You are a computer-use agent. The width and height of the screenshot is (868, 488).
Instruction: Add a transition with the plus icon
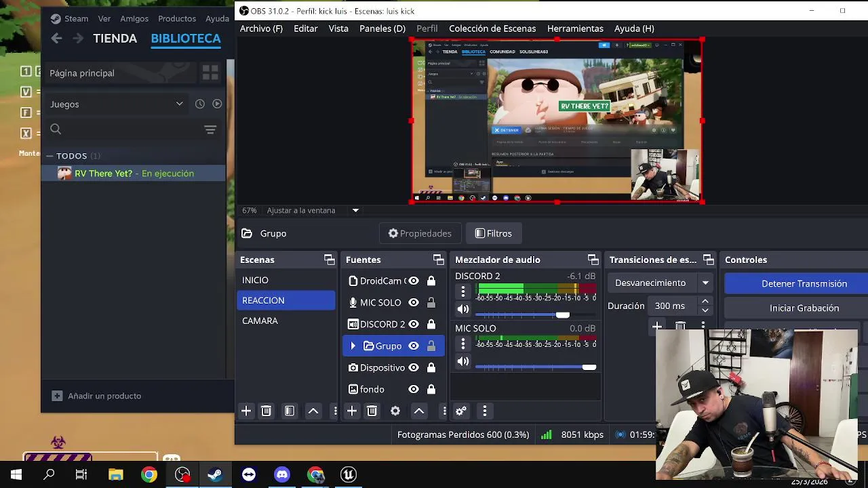657,327
